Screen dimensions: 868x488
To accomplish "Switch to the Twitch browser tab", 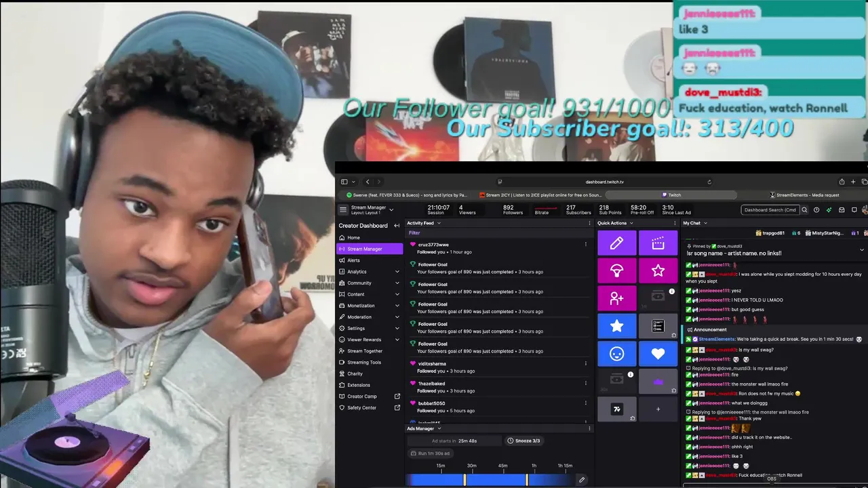I will (x=671, y=195).
